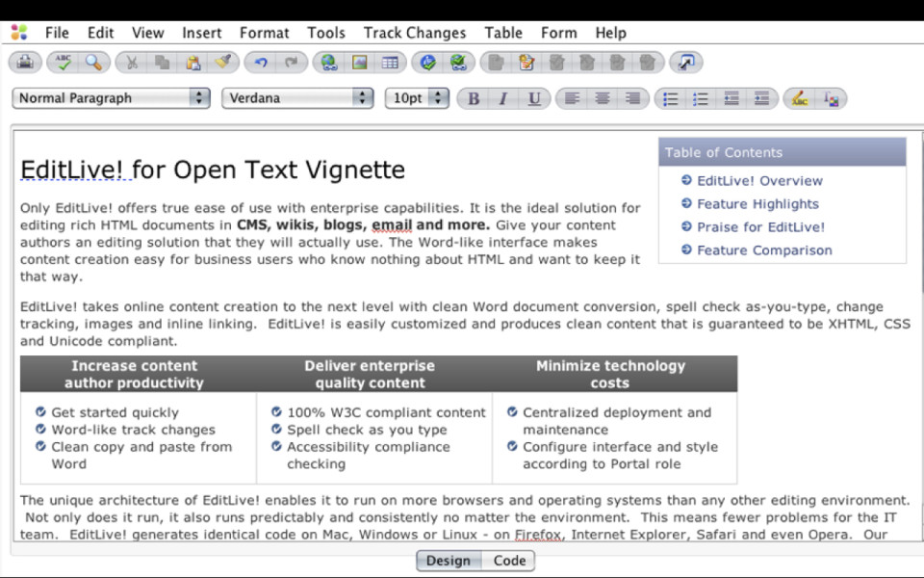Click the text highlight color icon
Viewport: 924px width, 578px height.
click(800, 98)
